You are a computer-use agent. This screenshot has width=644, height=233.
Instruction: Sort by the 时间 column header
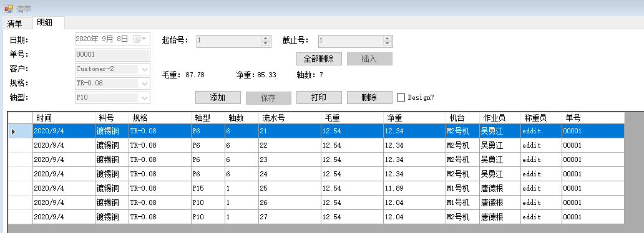pyautogui.click(x=64, y=118)
